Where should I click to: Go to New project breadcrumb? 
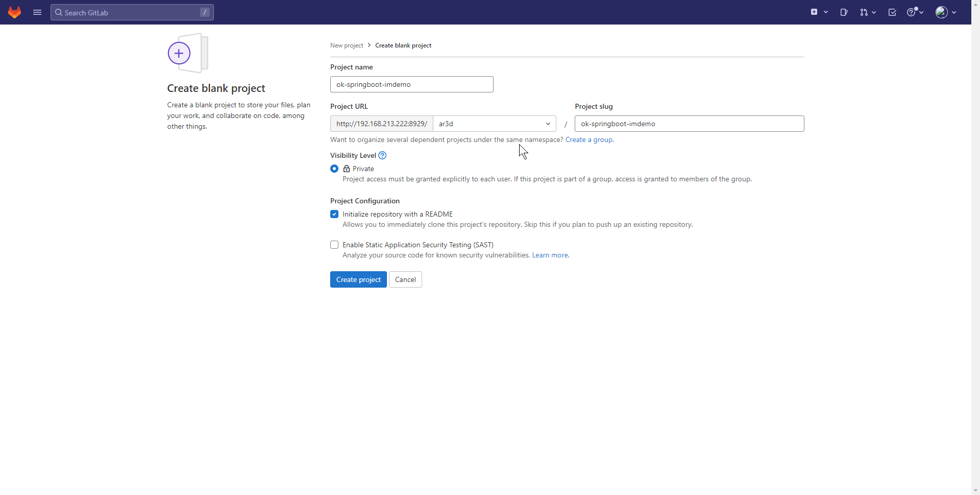(347, 45)
